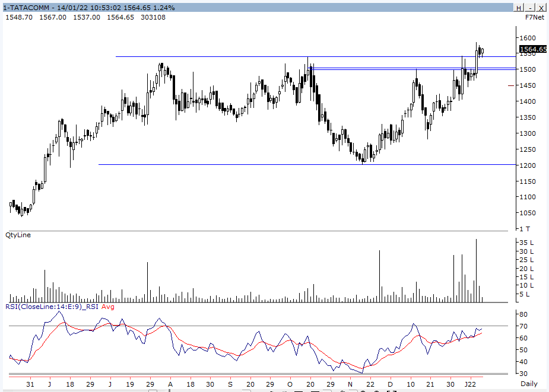The height and width of the screenshot is (392, 549).
Task: Select the top blue resistance line near 1540
Action: pos(316,56)
